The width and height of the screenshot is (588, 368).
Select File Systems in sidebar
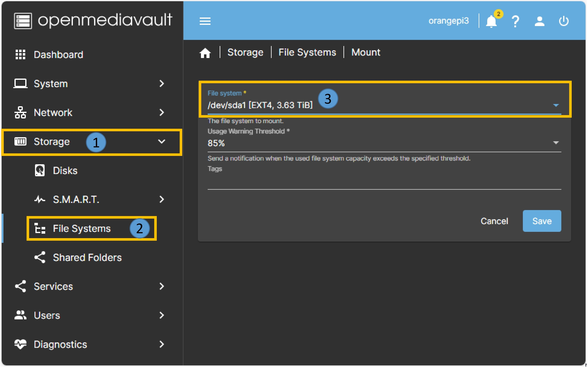[82, 229]
